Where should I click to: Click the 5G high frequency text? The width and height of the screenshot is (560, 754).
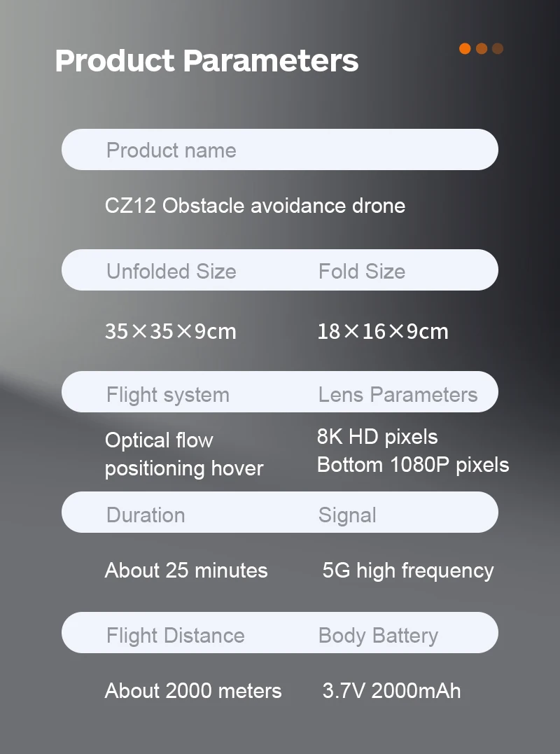408,571
